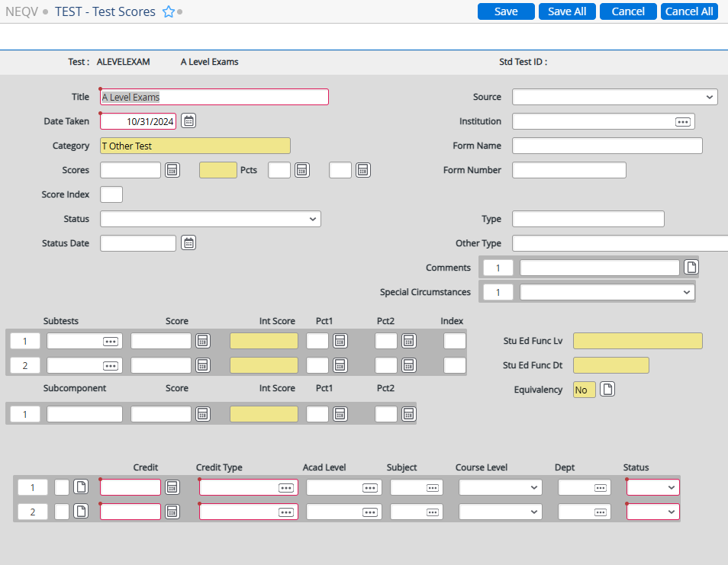This screenshot has width=728, height=565.
Task: Open calculator beside the first Pcts field
Action: click(301, 170)
